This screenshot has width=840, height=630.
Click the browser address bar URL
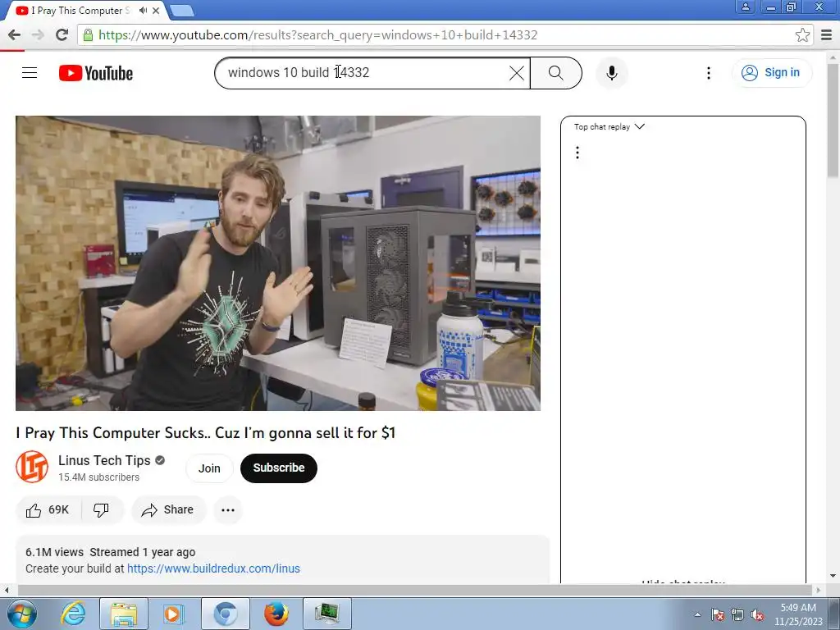(x=317, y=34)
